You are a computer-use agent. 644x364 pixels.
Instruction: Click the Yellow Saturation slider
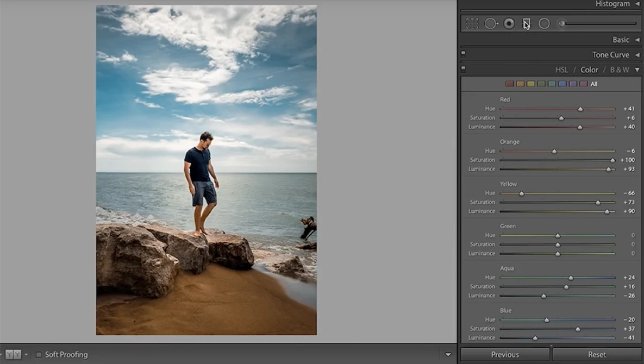(558, 203)
